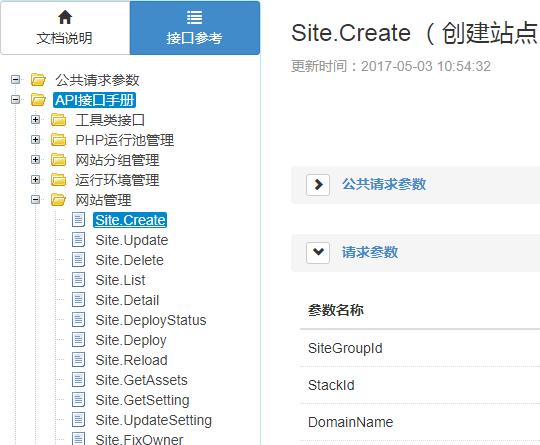Click the StackId parameter cell
540x445 pixels.
(331, 385)
